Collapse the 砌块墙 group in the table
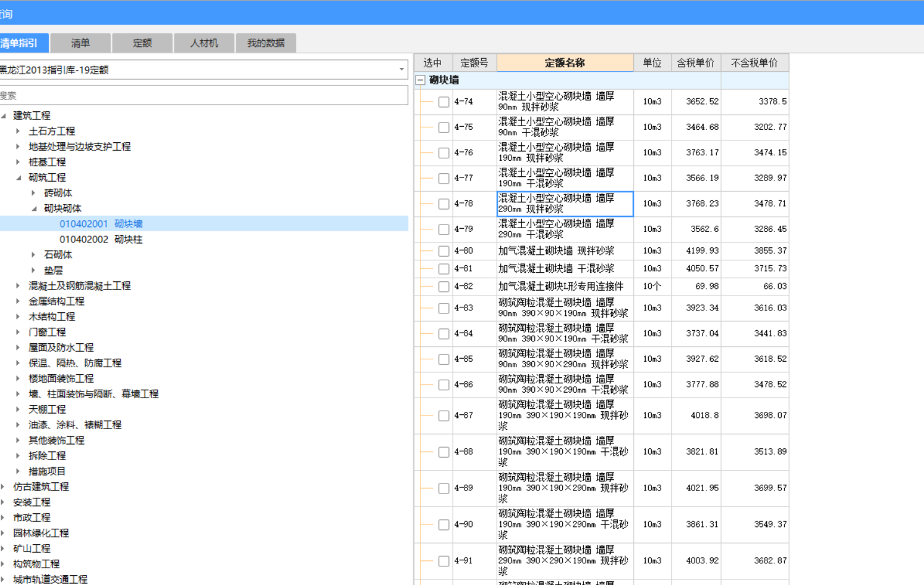The image size is (924, 585). tap(421, 80)
